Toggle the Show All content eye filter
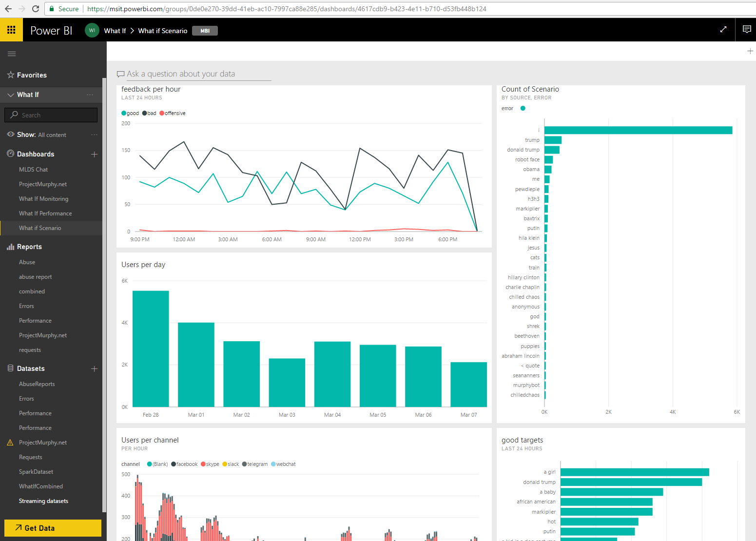This screenshot has height=541, width=756. (11, 135)
